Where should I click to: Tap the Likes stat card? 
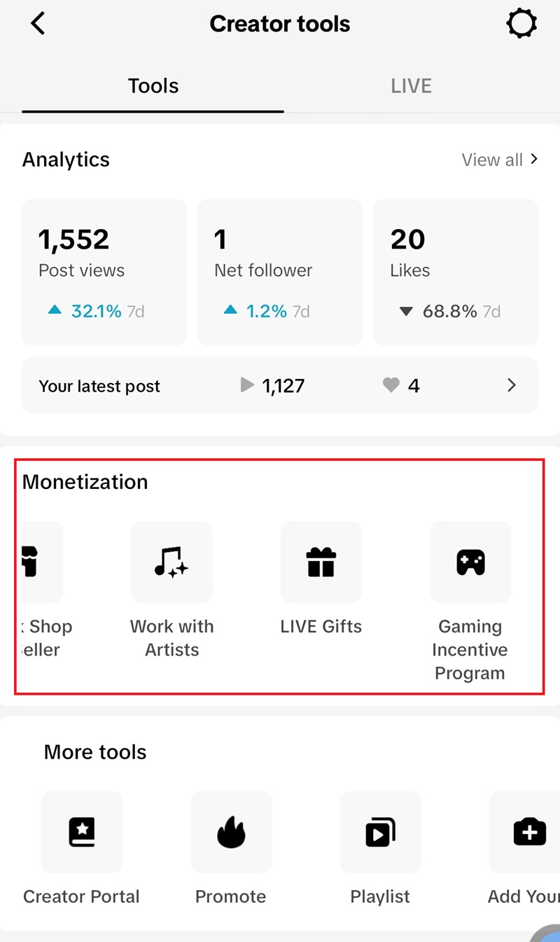click(x=456, y=272)
